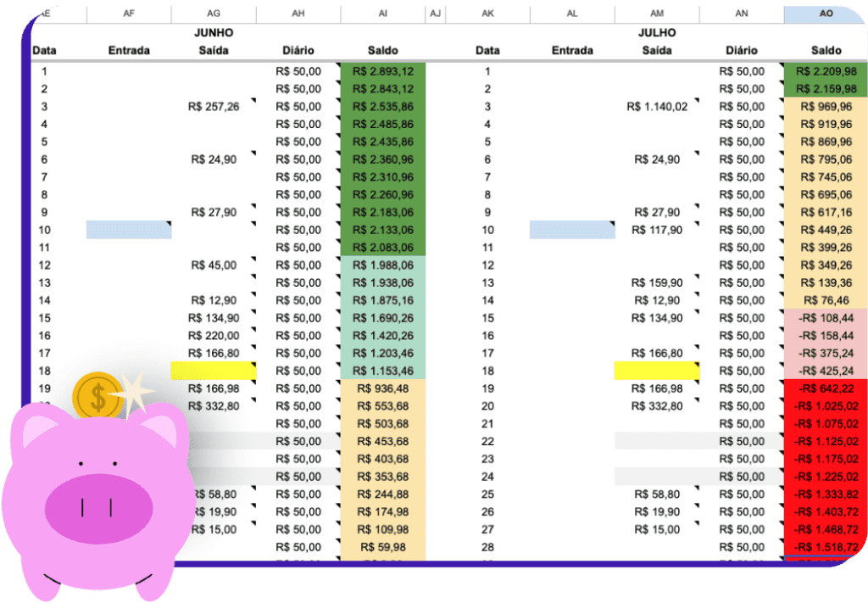Select the R$ 76,46 balance cell
Screen dimensions: 868x603
pyautogui.click(x=826, y=300)
